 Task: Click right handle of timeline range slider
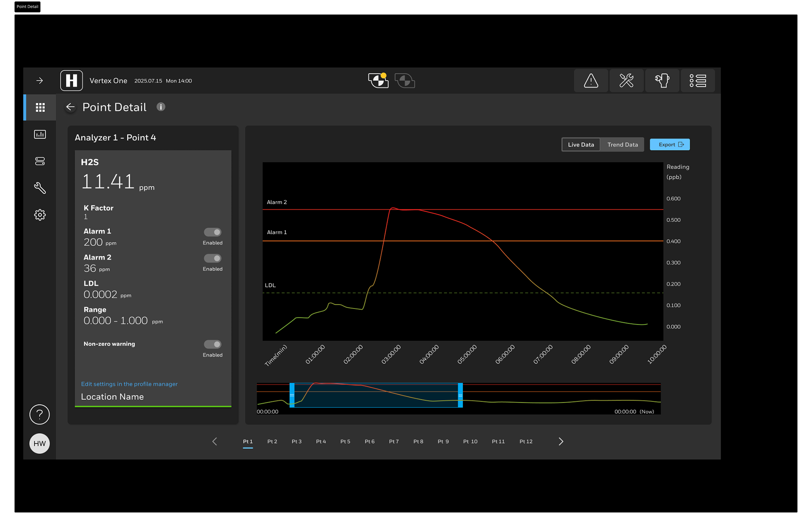pos(460,396)
